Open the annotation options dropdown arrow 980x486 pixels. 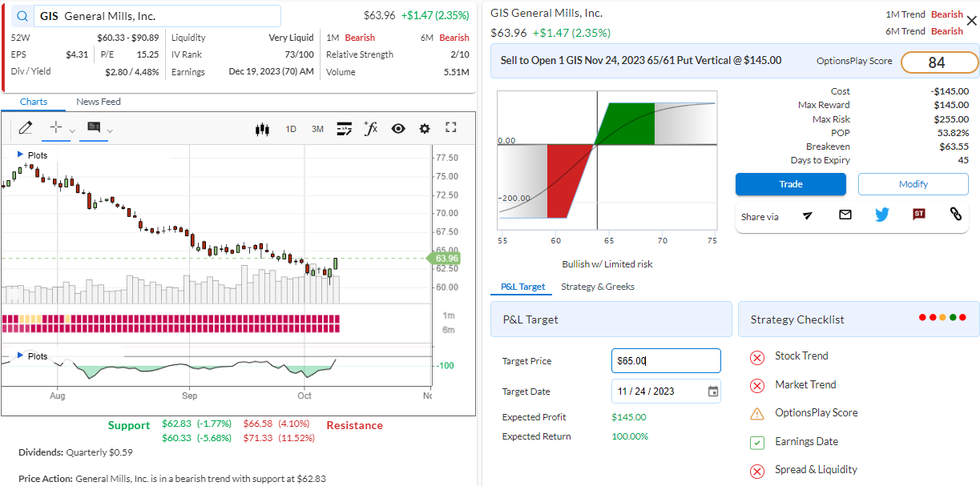click(x=110, y=131)
